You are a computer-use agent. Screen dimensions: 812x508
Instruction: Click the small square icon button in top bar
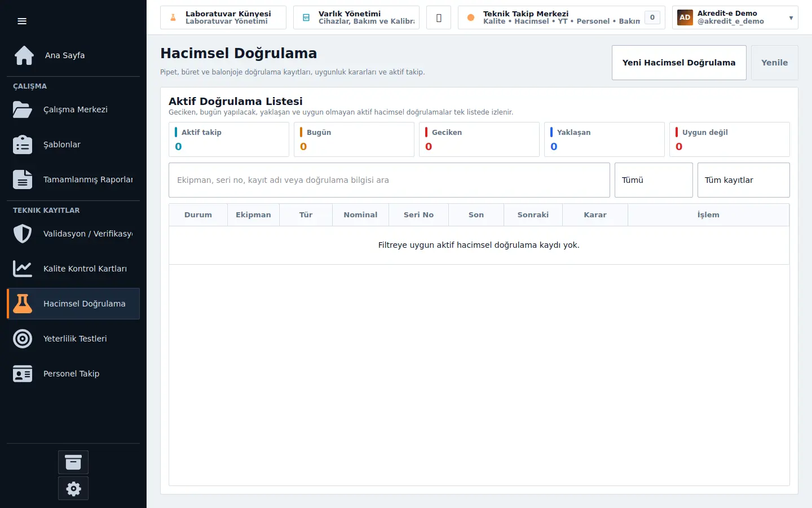tap(439, 17)
